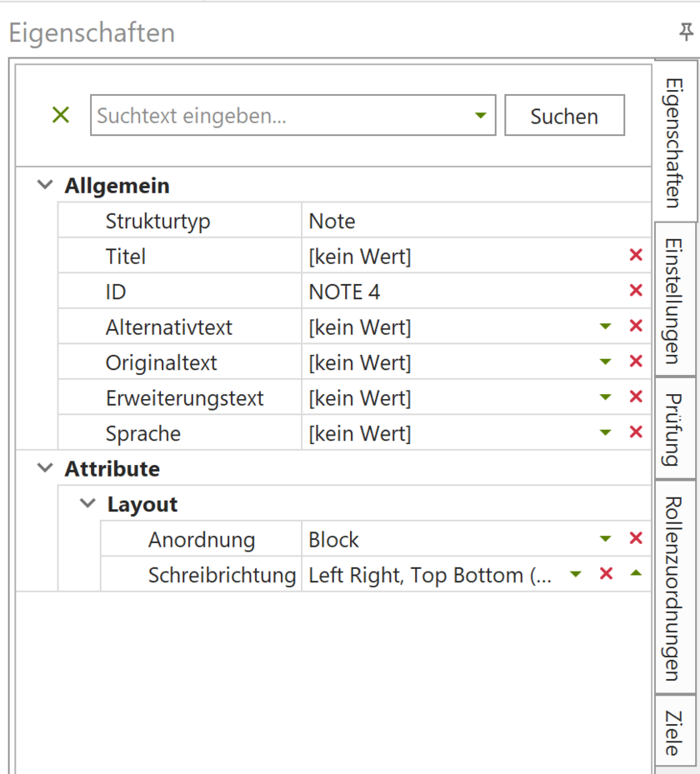Open the search text dropdown arrow

pyautogui.click(x=482, y=115)
